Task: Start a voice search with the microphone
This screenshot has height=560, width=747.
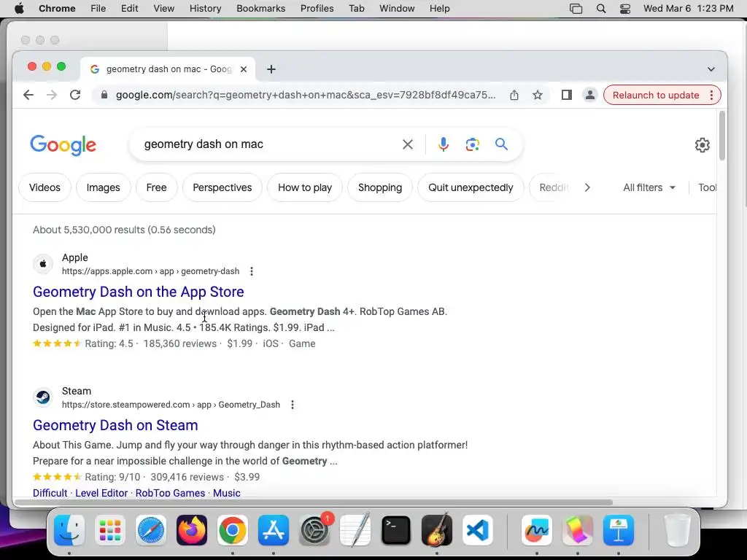Action: [443, 144]
